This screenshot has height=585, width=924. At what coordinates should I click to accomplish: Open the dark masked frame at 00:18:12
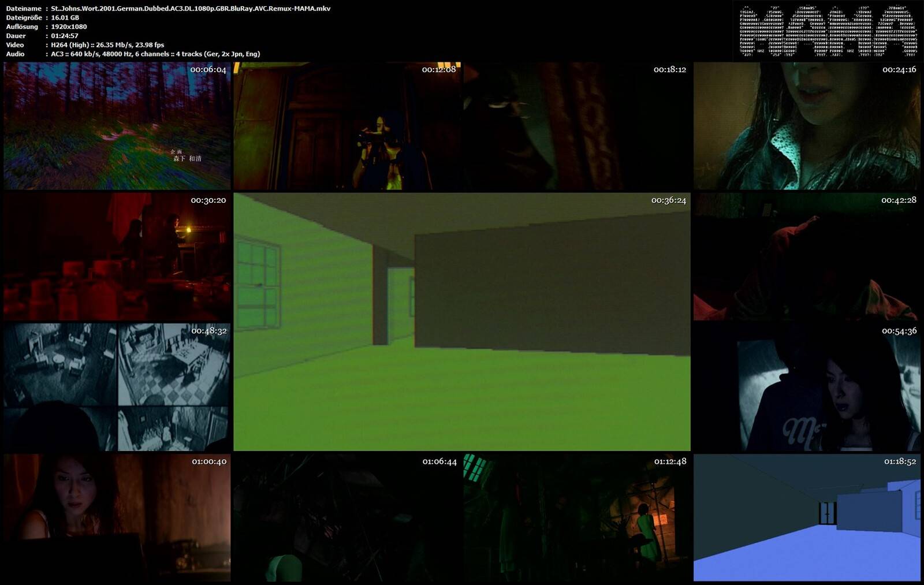[x=576, y=126]
